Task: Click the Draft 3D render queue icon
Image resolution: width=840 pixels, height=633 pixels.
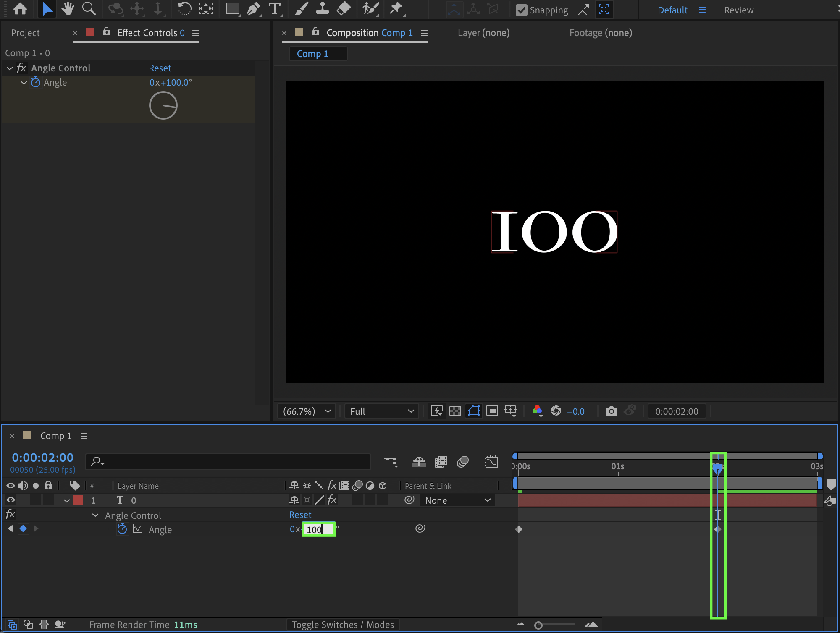Action: (x=419, y=462)
